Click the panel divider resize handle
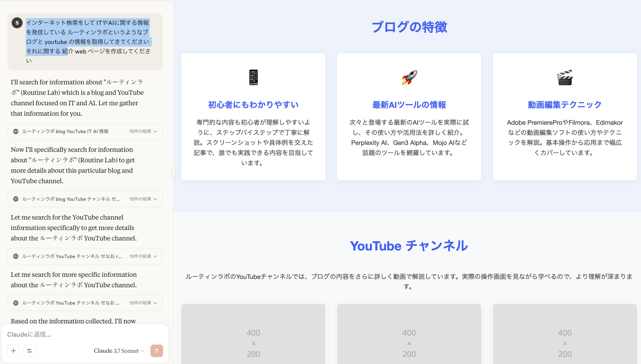 tap(173, 173)
